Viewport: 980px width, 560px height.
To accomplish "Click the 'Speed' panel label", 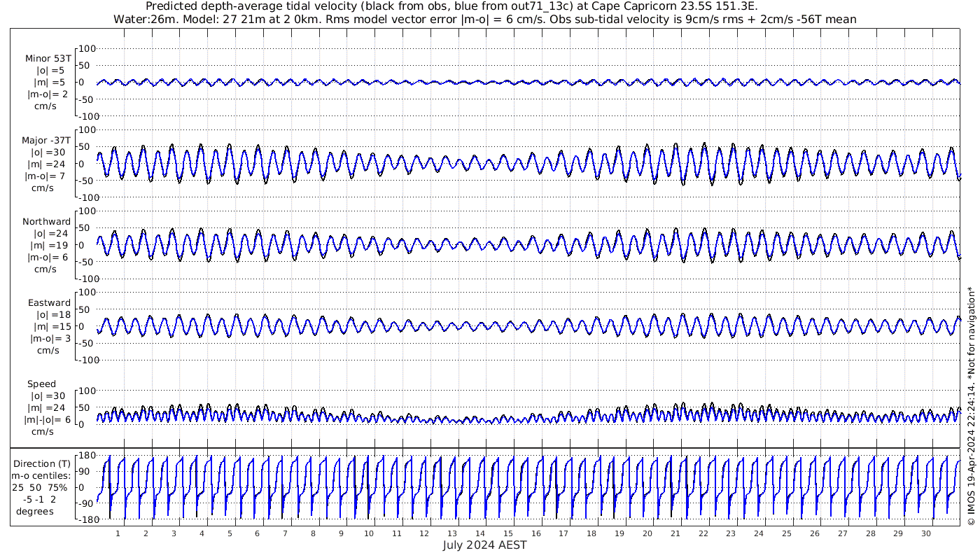I will tap(42, 384).
